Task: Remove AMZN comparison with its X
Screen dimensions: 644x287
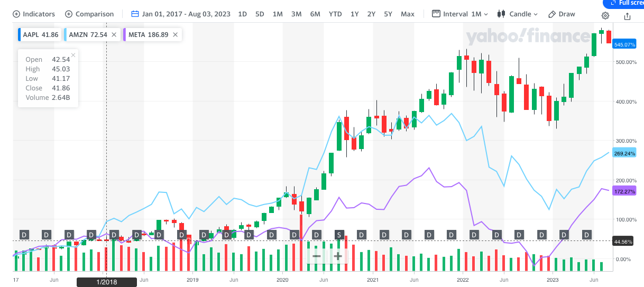Action: (x=114, y=35)
